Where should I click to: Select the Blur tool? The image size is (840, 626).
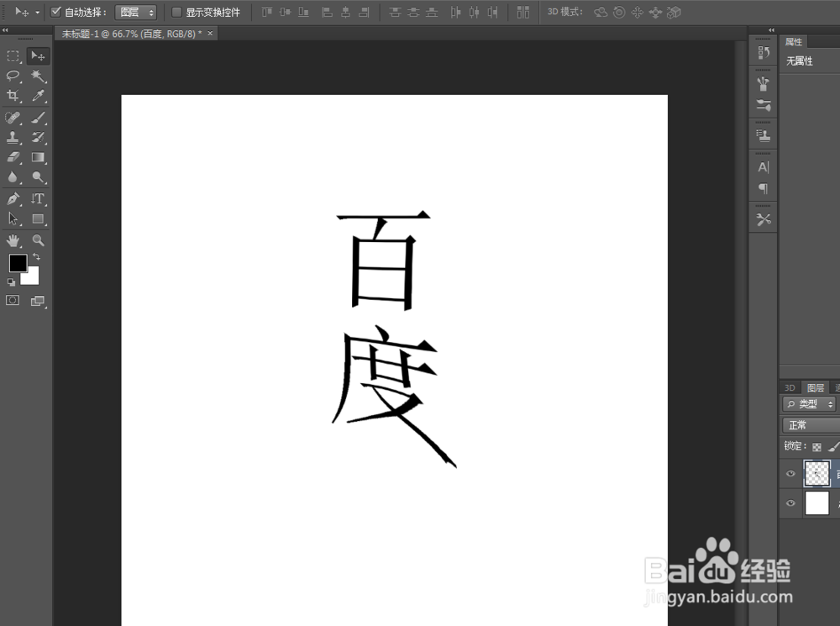coord(13,176)
